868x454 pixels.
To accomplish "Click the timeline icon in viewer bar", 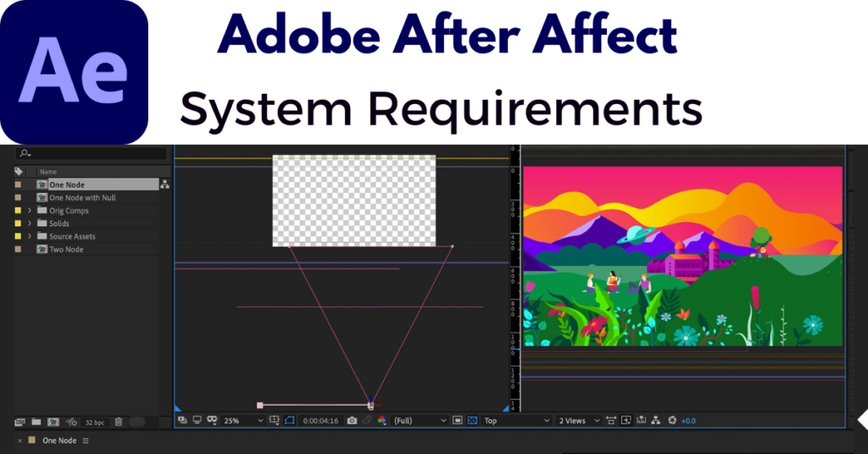I will (641, 421).
